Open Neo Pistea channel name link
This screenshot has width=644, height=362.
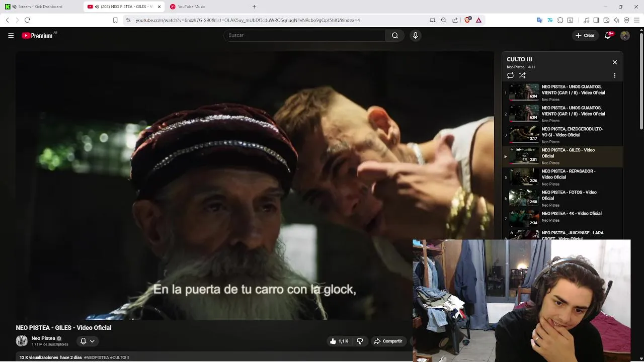pyautogui.click(x=43, y=338)
